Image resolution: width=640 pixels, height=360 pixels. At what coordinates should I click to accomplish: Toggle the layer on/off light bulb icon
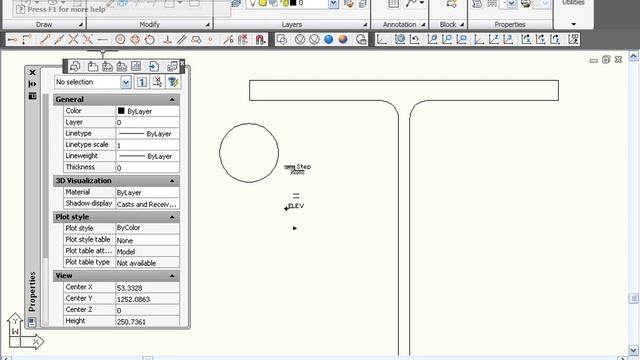click(x=253, y=3)
